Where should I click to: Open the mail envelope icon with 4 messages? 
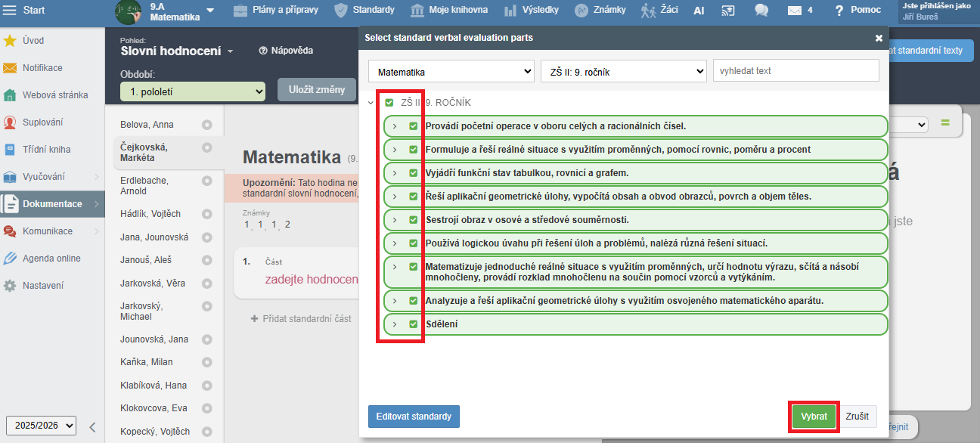click(x=794, y=10)
